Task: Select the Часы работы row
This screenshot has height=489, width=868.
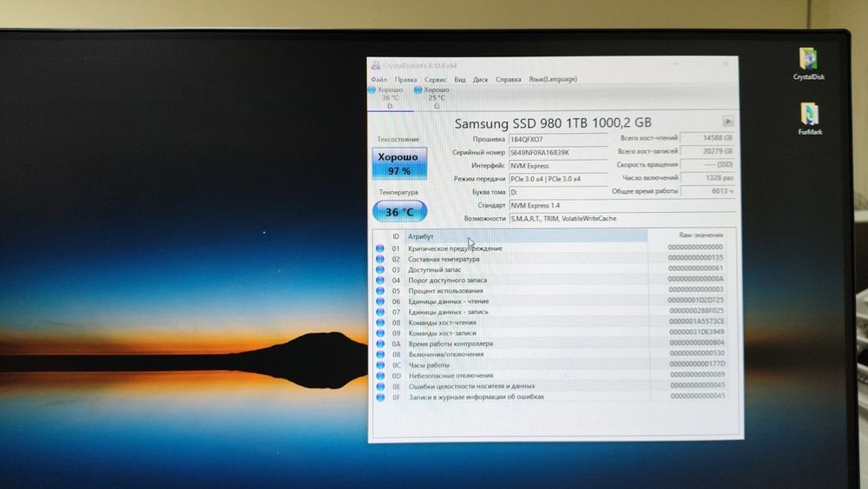Action: click(x=551, y=365)
